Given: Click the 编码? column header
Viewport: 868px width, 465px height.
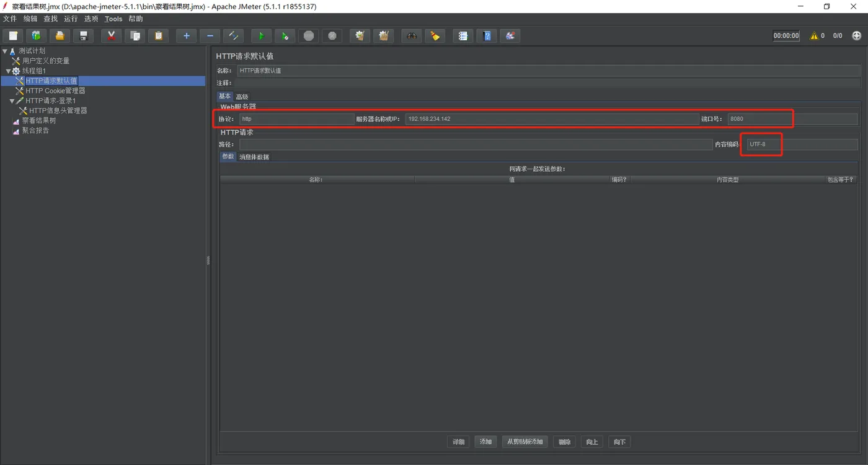Looking at the screenshot, I should (x=619, y=180).
